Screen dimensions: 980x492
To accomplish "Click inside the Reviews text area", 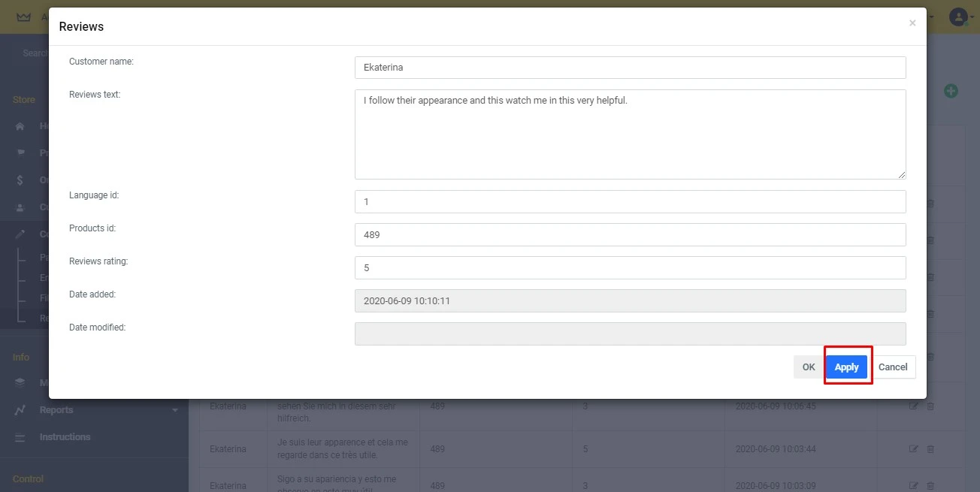I will coord(630,134).
